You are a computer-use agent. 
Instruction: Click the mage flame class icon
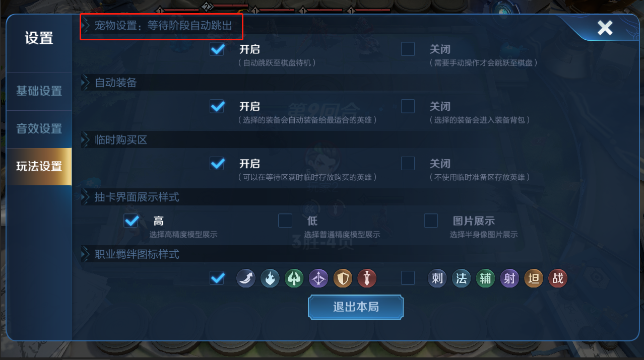click(x=270, y=278)
